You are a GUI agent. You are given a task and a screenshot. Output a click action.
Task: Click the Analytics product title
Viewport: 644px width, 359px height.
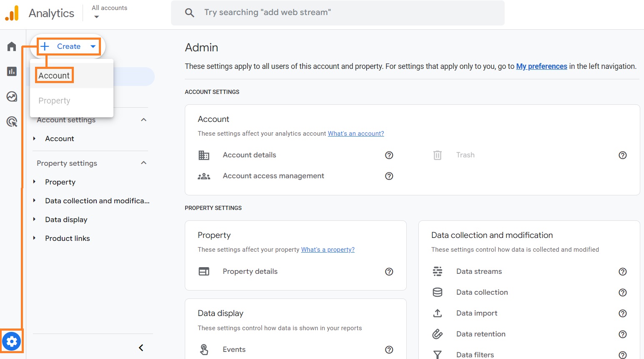51,13
